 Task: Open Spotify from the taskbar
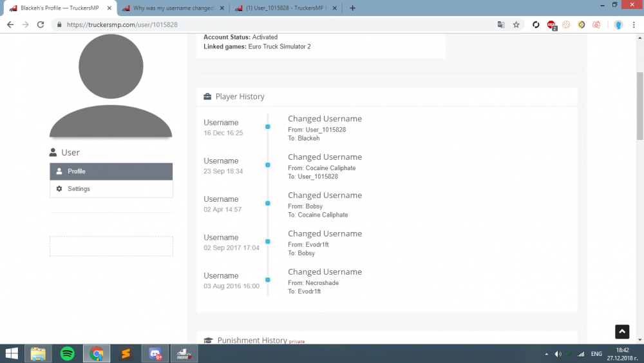[67, 353]
